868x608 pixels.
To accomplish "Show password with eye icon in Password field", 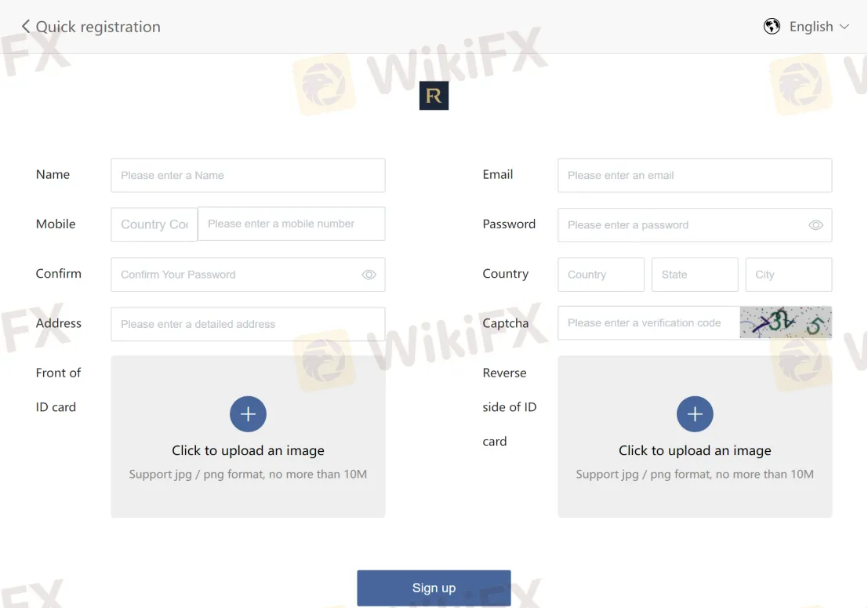I will tap(815, 225).
